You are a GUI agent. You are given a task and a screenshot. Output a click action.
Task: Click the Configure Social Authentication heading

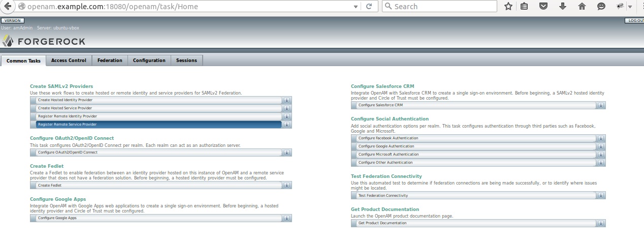[x=390, y=119]
